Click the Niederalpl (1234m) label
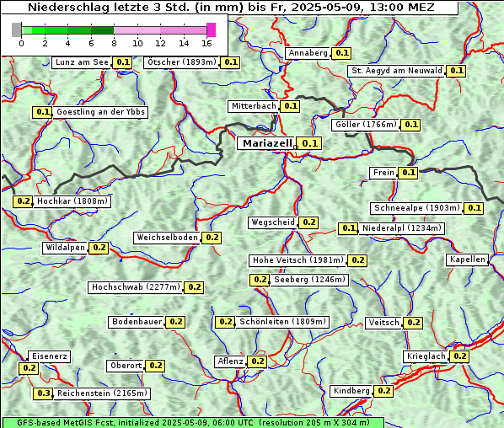The width and height of the screenshot is (504, 428). [x=401, y=228]
